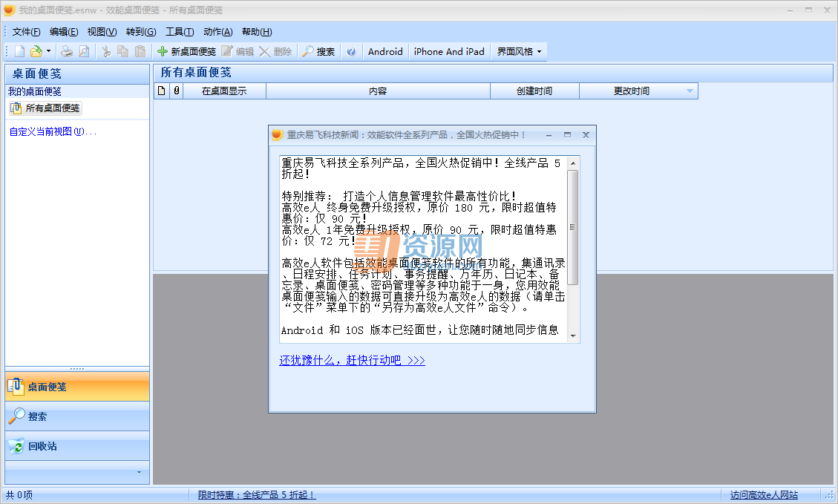Click the 自定义当前视图 link
Image resolution: width=838 pixels, height=504 pixels.
pos(53,131)
